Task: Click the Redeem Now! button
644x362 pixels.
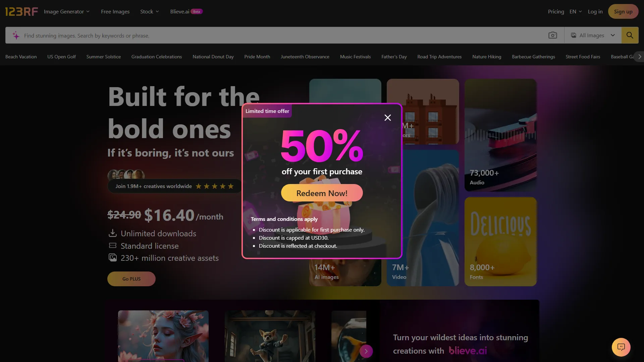Action: pos(322,193)
